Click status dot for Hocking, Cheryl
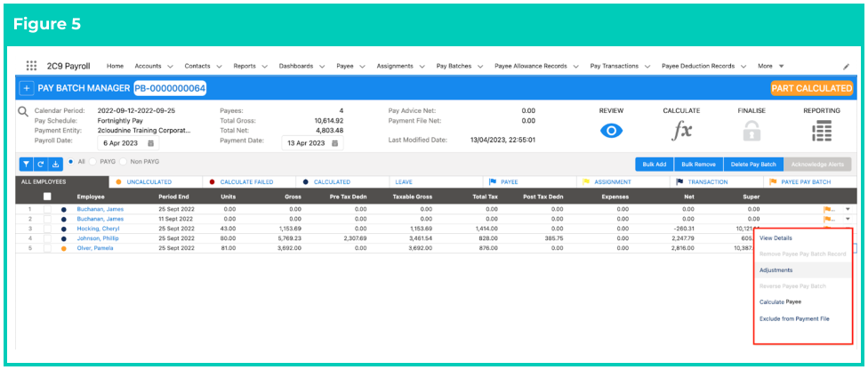868x370 pixels. click(x=64, y=229)
